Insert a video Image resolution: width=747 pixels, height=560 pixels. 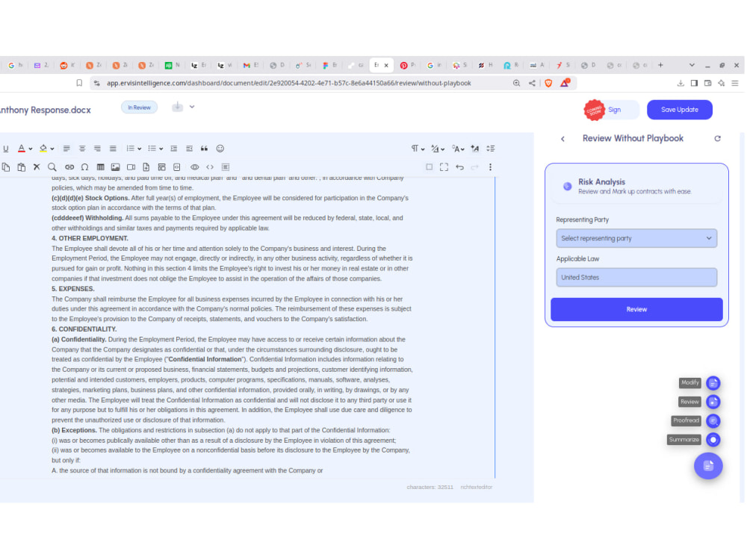131,167
